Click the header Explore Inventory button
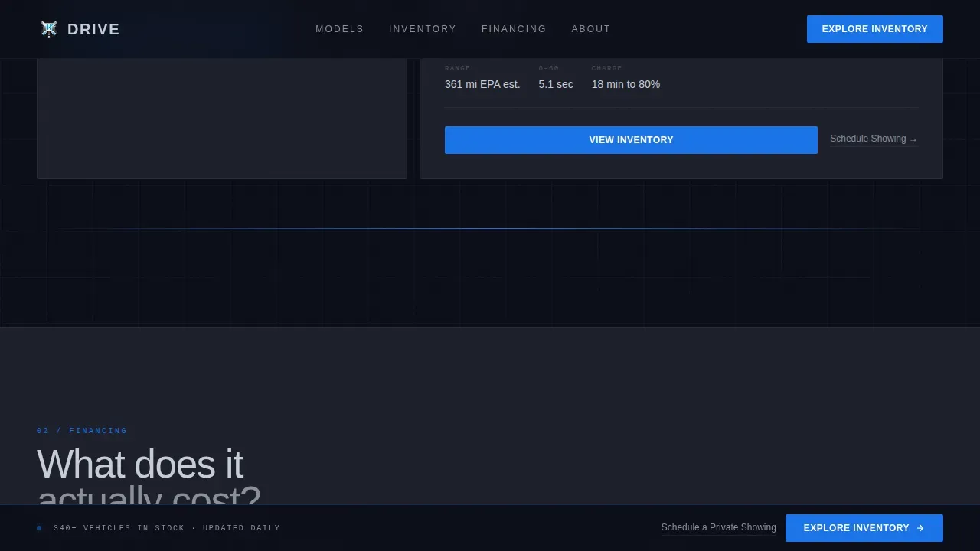980x551 pixels. [x=875, y=29]
